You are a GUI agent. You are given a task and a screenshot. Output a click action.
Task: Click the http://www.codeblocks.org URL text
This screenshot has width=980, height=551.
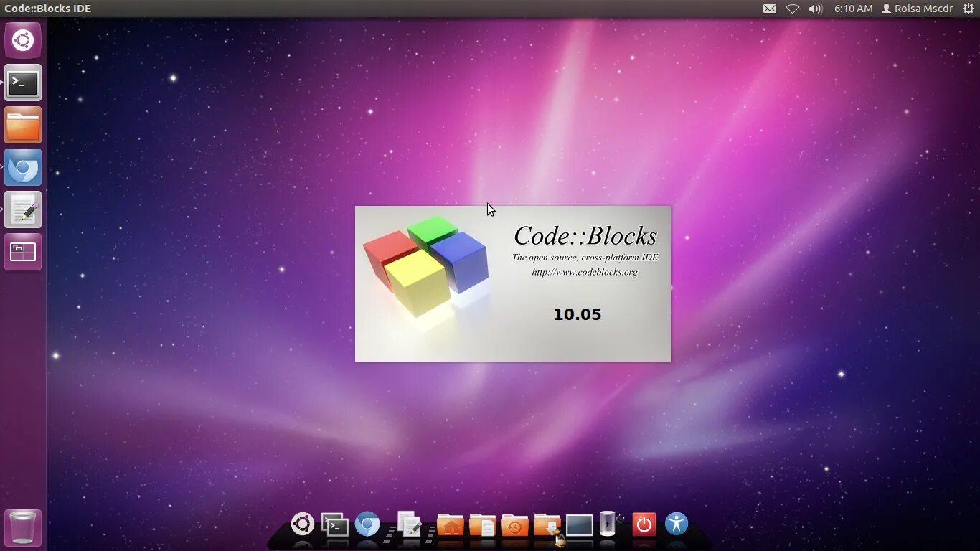(585, 272)
